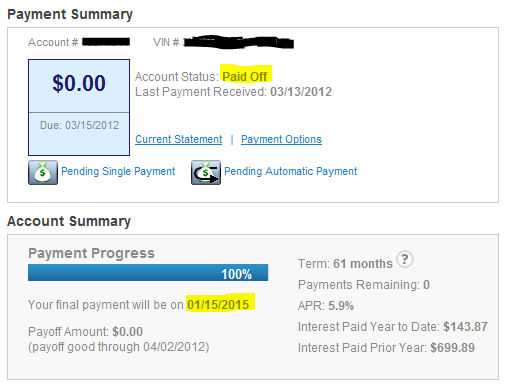Click the Payoff Amount $0.00 value
This screenshot has height=391, width=507.
(x=127, y=332)
